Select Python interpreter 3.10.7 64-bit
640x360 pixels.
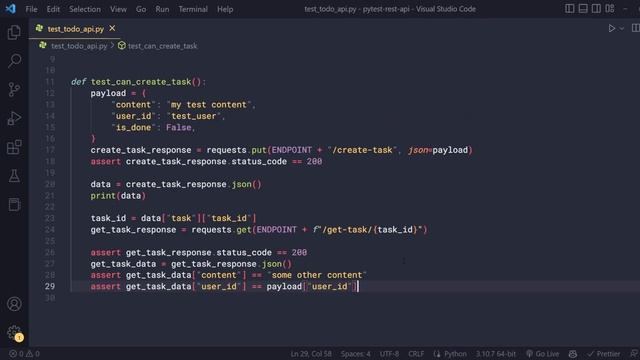click(496, 354)
